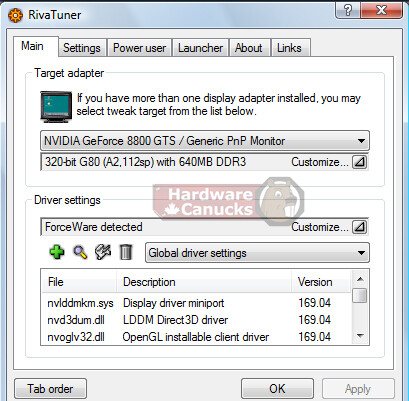Open the Settings tab

(x=82, y=48)
